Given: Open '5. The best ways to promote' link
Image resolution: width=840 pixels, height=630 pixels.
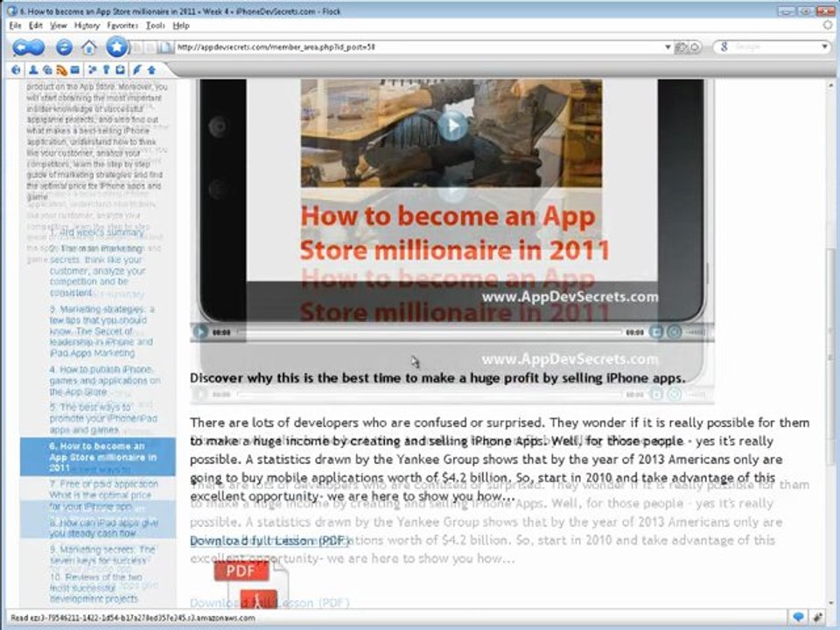Looking at the screenshot, I should [101, 418].
